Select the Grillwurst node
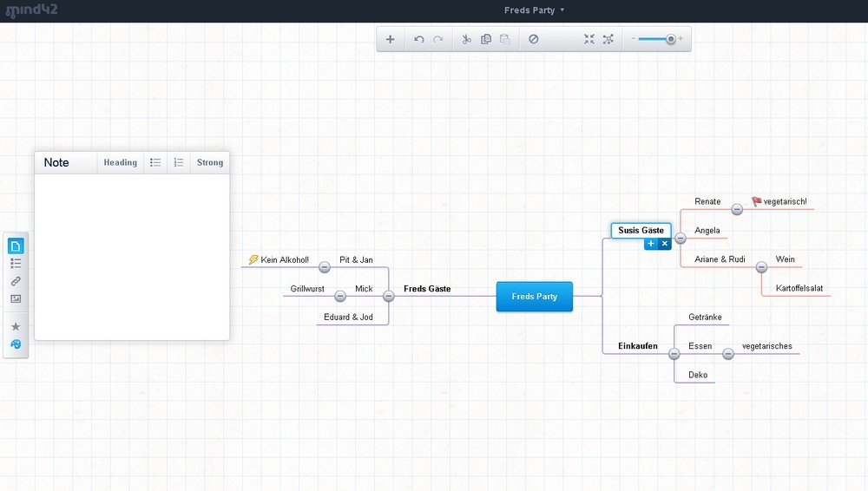The height and width of the screenshot is (491, 868). point(307,288)
